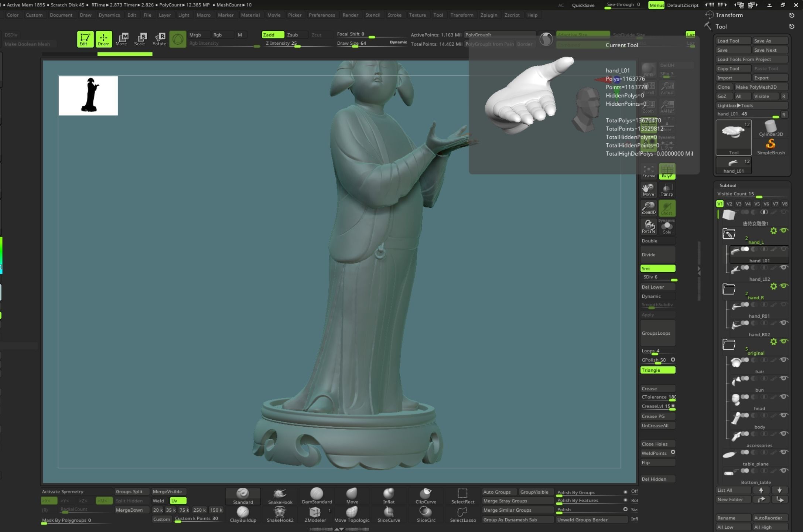Click the Frame view button
The height and width of the screenshot is (532, 803).
(649, 171)
